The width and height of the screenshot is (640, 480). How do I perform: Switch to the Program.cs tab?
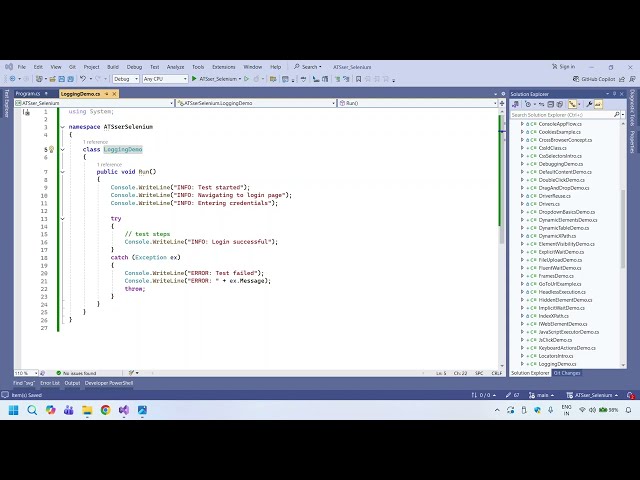pyautogui.click(x=28, y=94)
